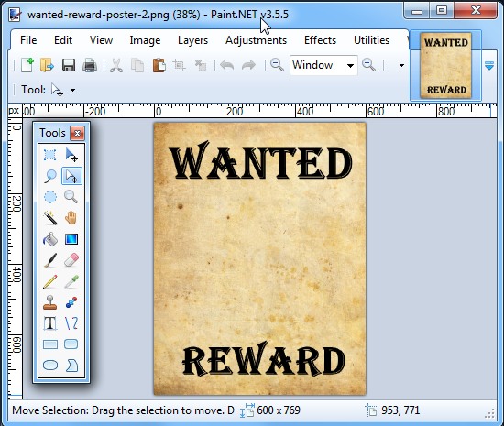Select the Paint Bucket tool
This screenshot has width=504, height=426.
point(50,239)
